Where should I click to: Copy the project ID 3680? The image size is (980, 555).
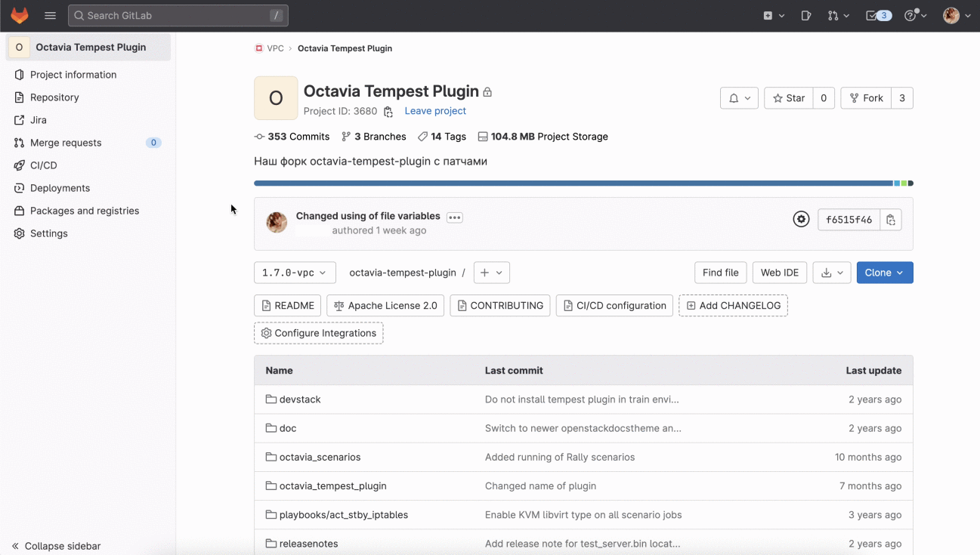(388, 111)
